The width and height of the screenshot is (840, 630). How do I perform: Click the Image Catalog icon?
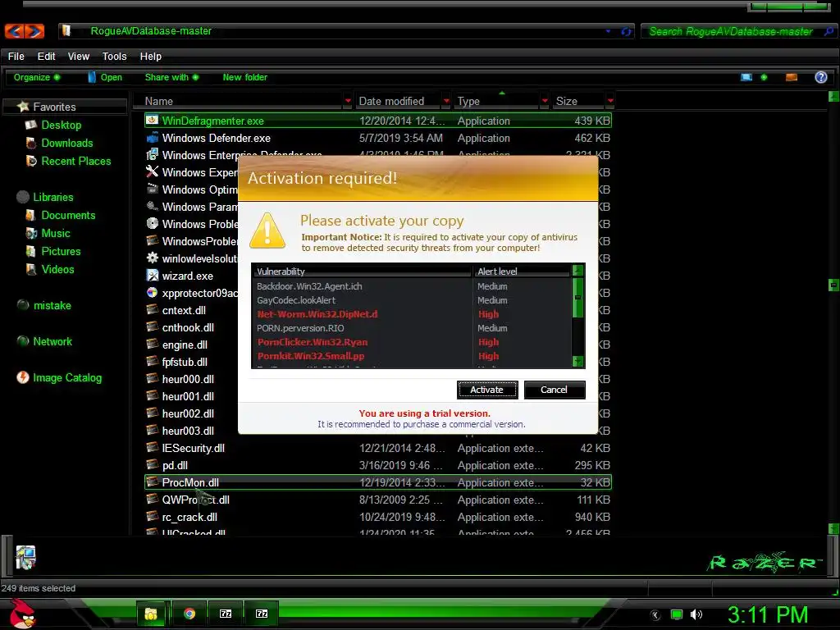22,377
